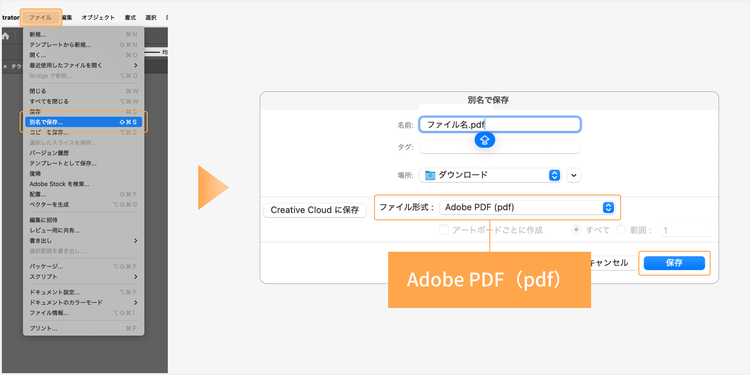Open the オブジェクト menu
This screenshot has height=375, width=750.
[98, 18]
